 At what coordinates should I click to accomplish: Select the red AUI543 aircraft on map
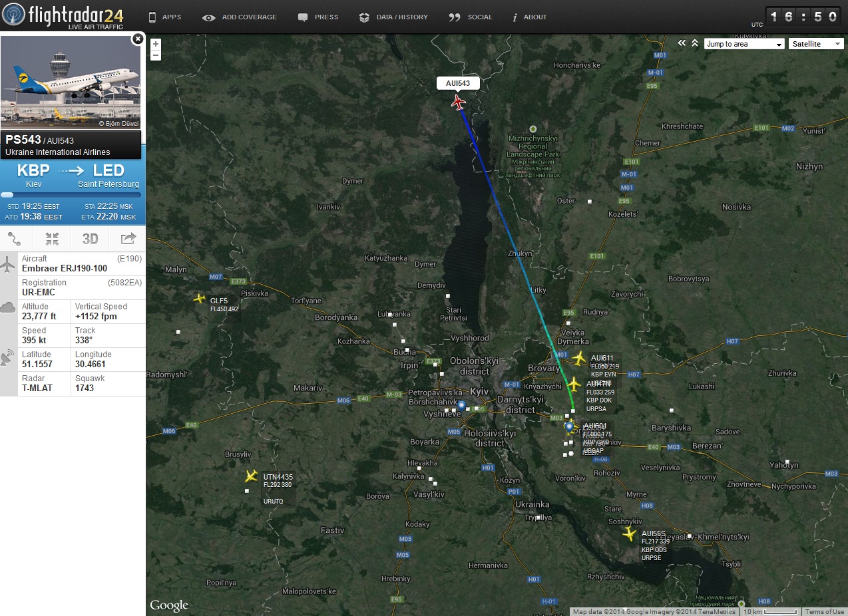[x=458, y=102]
